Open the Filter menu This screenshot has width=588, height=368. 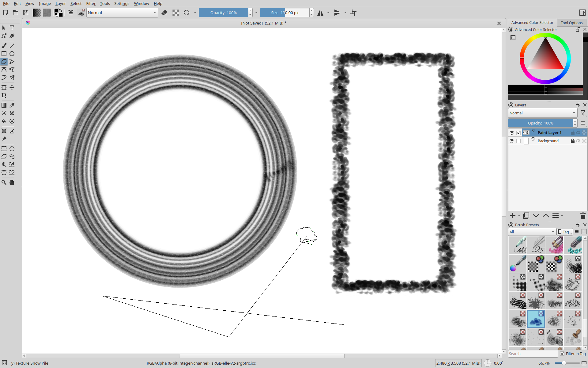tap(91, 3)
